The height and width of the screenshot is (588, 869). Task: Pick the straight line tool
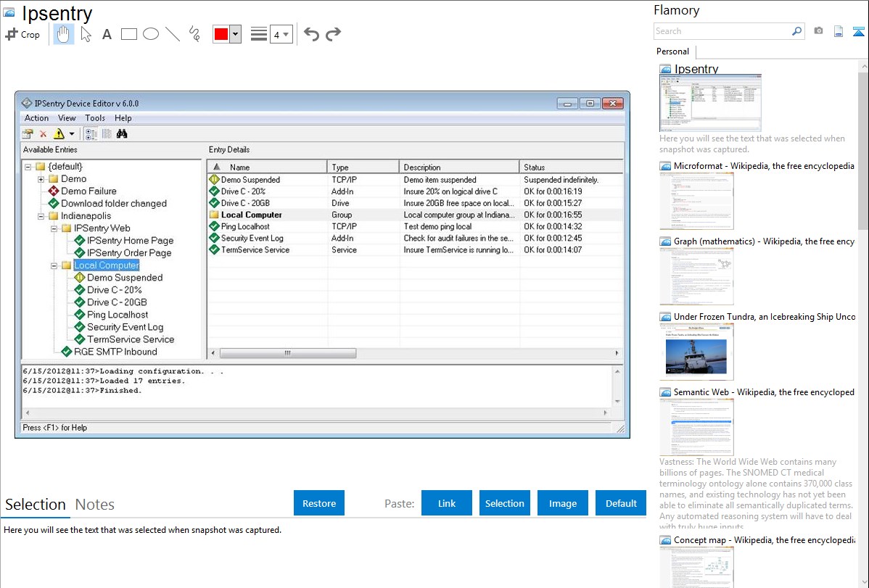(173, 34)
